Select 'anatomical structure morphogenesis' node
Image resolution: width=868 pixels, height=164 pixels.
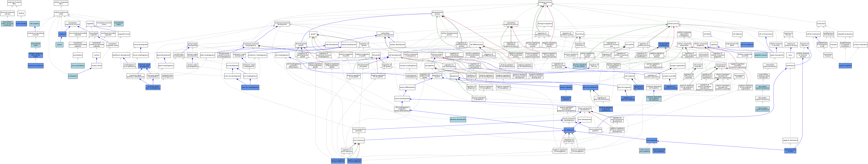[x=251, y=45]
